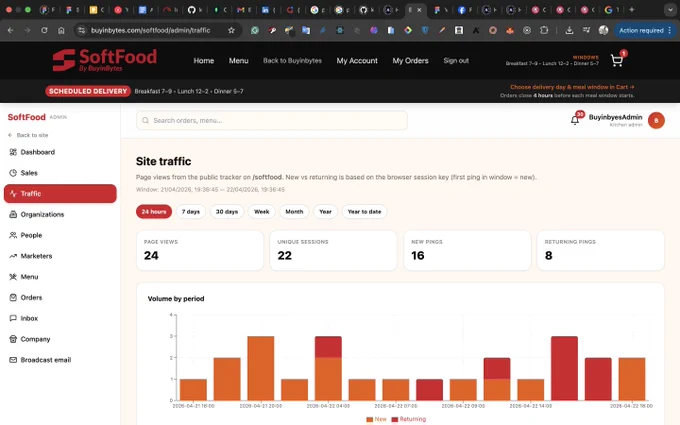
Task: Open the browser extensions puzzle icon
Action: pyautogui.click(x=544, y=30)
